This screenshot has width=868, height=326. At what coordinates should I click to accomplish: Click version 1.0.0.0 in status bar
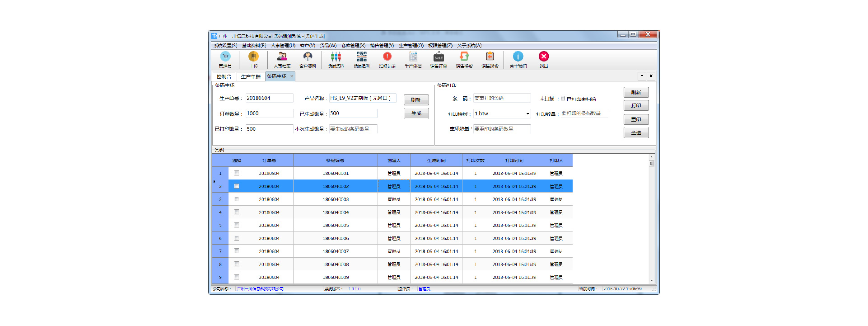click(x=355, y=289)
